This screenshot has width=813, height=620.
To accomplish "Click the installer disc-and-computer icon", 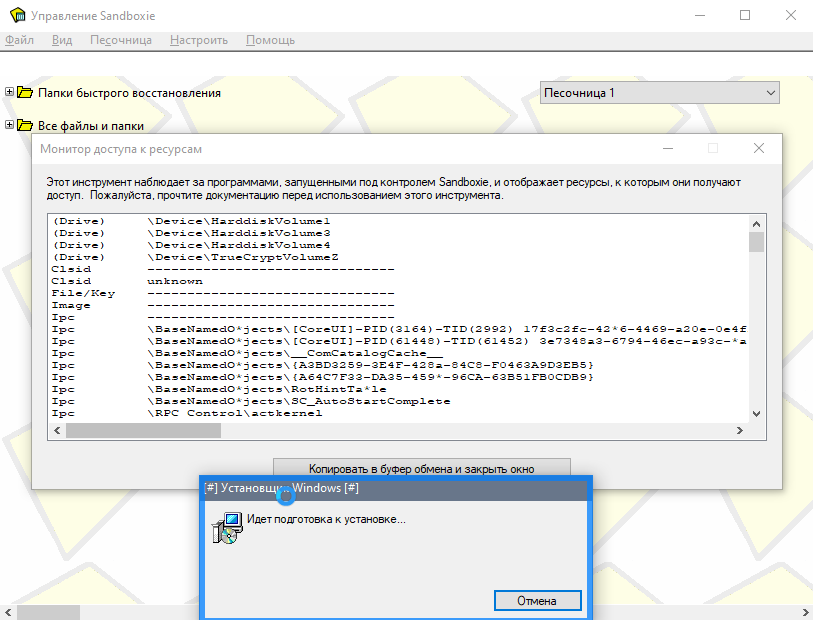I will click(227, 528).
